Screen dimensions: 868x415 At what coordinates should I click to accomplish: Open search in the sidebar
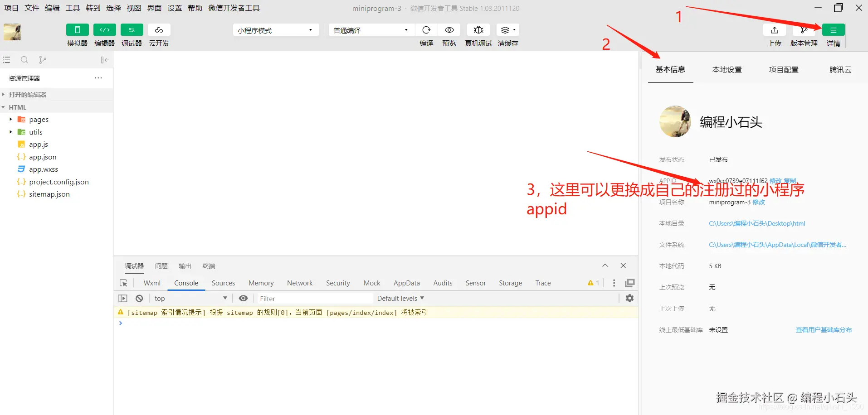coord(24,60)
